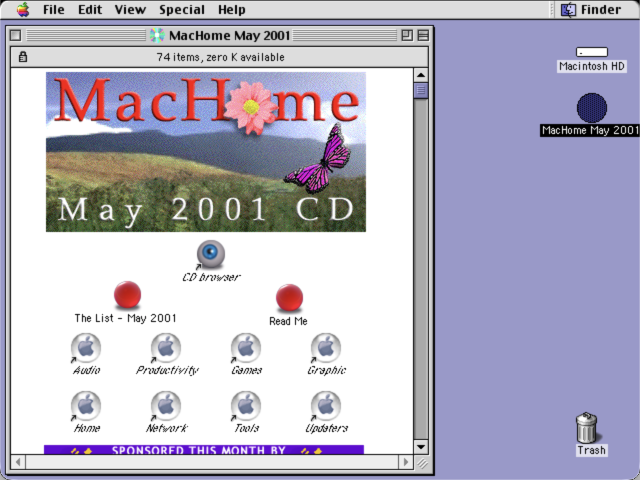Viewport: 640px width, 480px height.
Task: Click the Sponsored This Month By banner
Action: click(x=204, y=449)
